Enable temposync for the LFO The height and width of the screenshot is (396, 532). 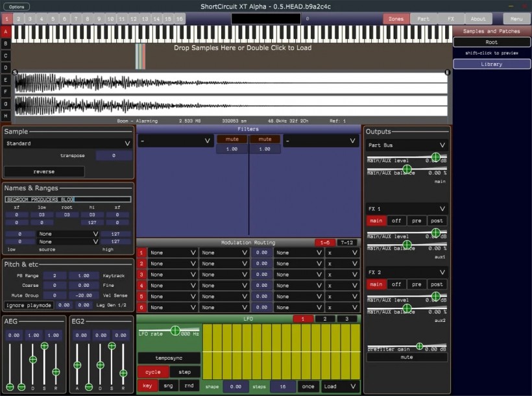pos(169,358)
